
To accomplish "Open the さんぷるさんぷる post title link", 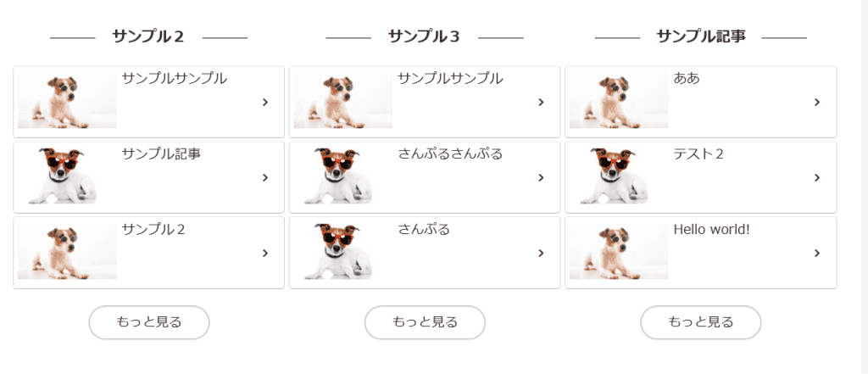I will pyautogui.click(x=450, y=154).
